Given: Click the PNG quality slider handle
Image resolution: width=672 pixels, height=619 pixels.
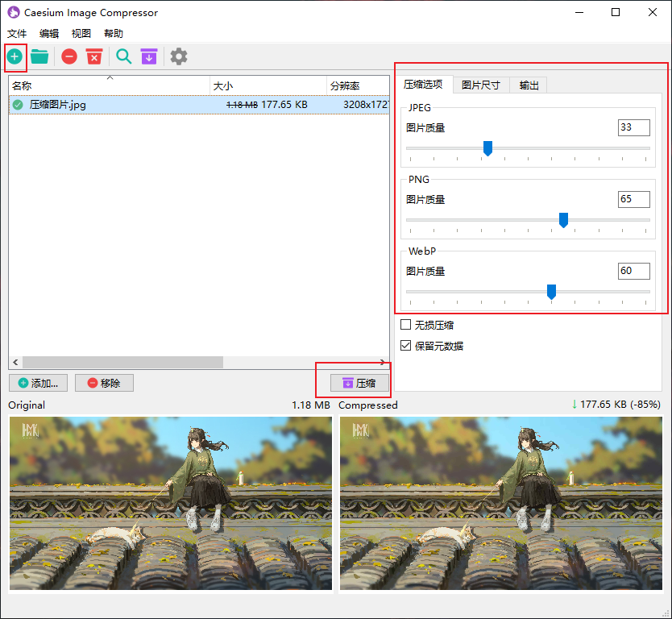Looking at the screenshot, I should pyautogui.click(x=563, y=220).
